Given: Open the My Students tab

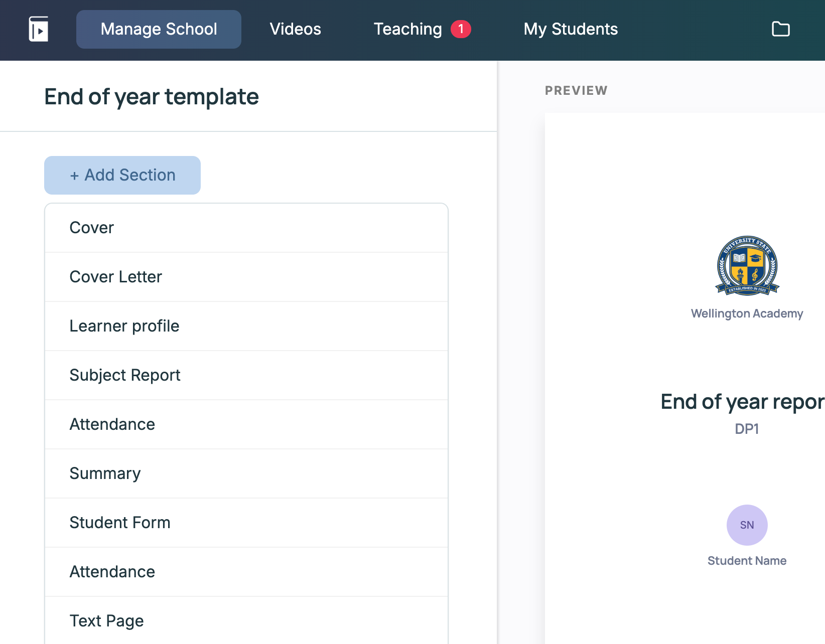Looking at the screenshot, I should coord(571,29).
